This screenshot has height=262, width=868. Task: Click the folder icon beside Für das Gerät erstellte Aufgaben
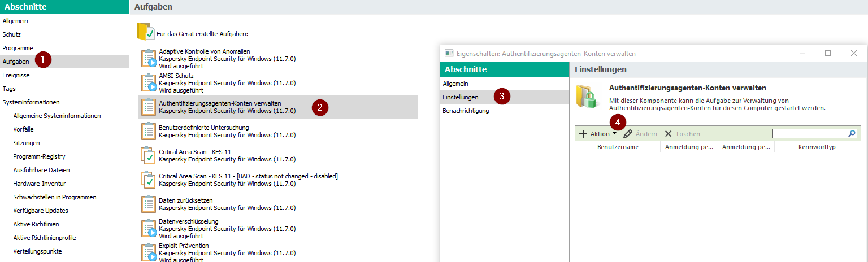[x=145, y=32]
